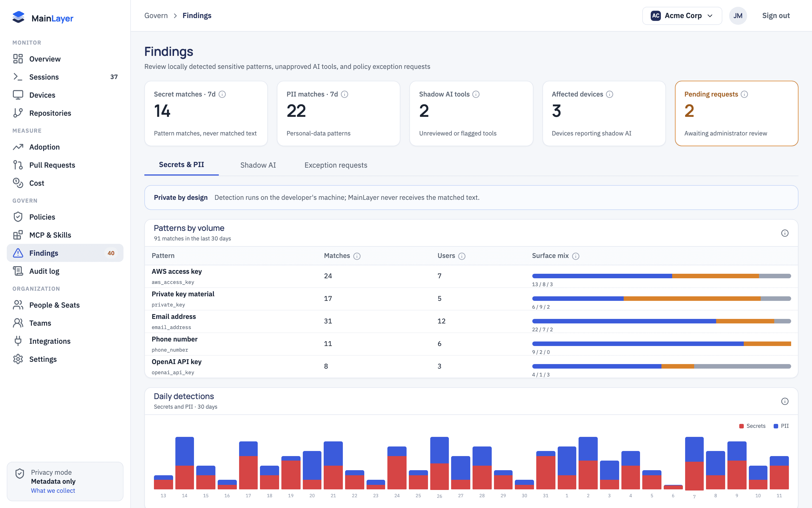Click the info icon beside Surface mix header

pos(576,256)
